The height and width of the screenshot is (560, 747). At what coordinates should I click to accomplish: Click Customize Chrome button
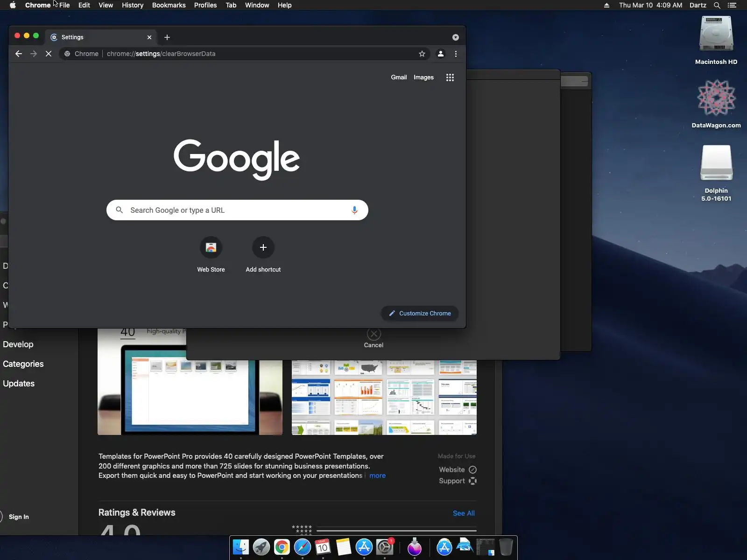420,314
